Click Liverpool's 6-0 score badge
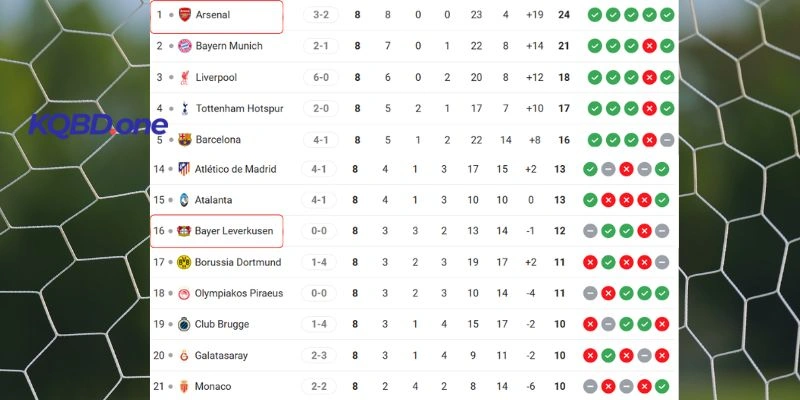This screenshot has width=800, height=400. [x=320, y=77]
